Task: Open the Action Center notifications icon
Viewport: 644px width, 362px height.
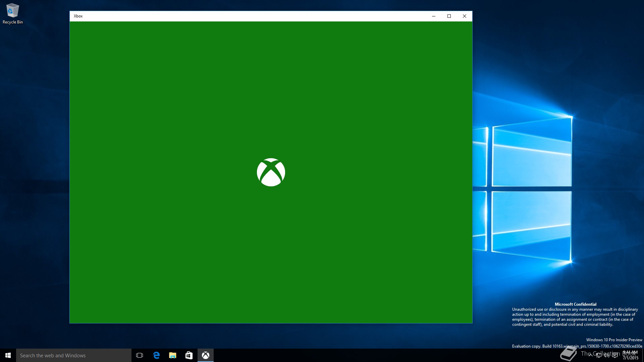Action: pos(615,355)
